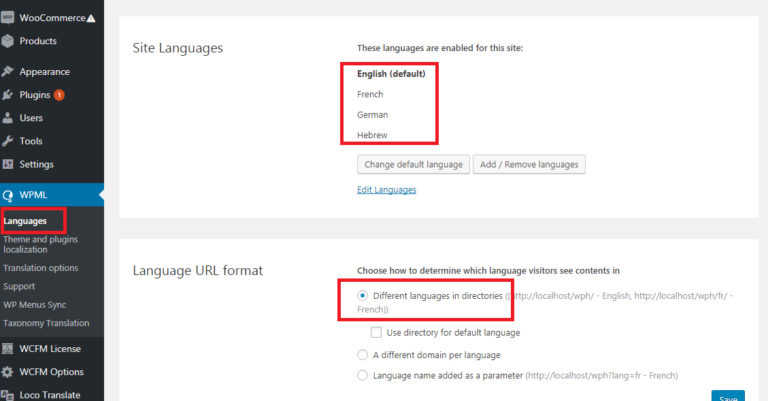Screen dimensions: 768x401
Task: Open the Languages submenu item
Action: point(25,220)
